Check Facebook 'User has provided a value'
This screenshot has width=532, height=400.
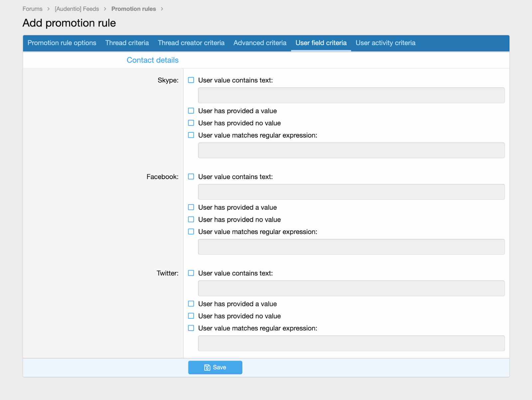(191, 207)
